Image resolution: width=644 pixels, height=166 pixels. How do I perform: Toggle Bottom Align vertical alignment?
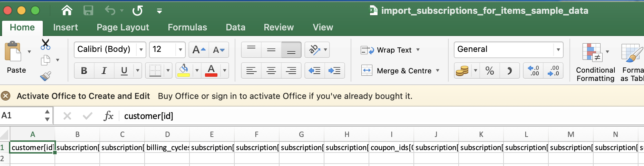click(291, 50)
